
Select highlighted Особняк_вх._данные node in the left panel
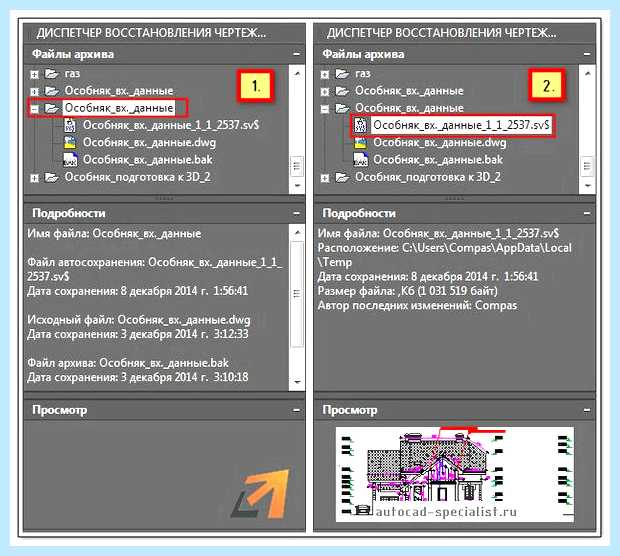click(119, 108)
